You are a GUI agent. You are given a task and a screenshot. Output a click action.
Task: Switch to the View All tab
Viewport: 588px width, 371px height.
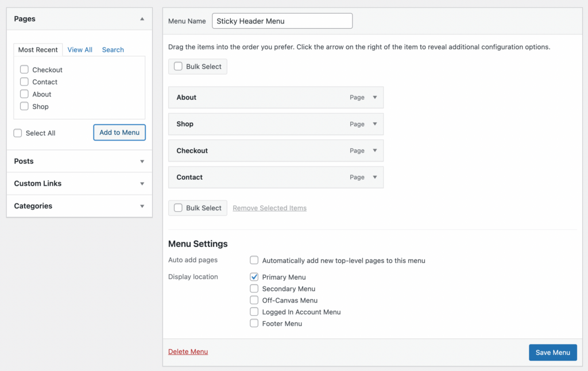(79, 49)
